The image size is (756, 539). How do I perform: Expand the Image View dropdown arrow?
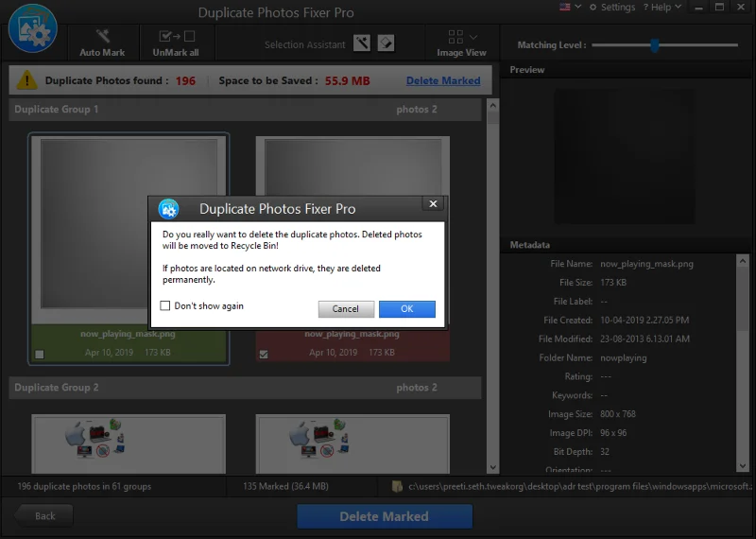(x=473, y=37)
